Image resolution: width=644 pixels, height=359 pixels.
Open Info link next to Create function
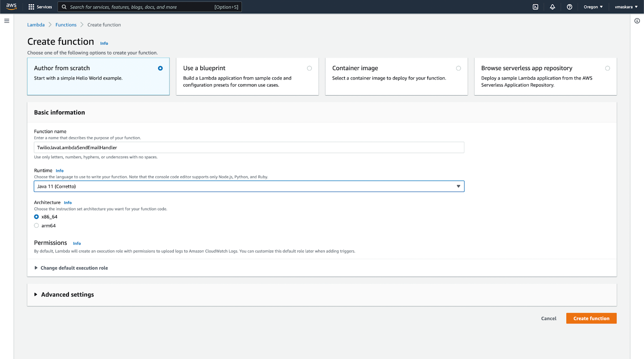pyautogui.click(x=104, y=44)
